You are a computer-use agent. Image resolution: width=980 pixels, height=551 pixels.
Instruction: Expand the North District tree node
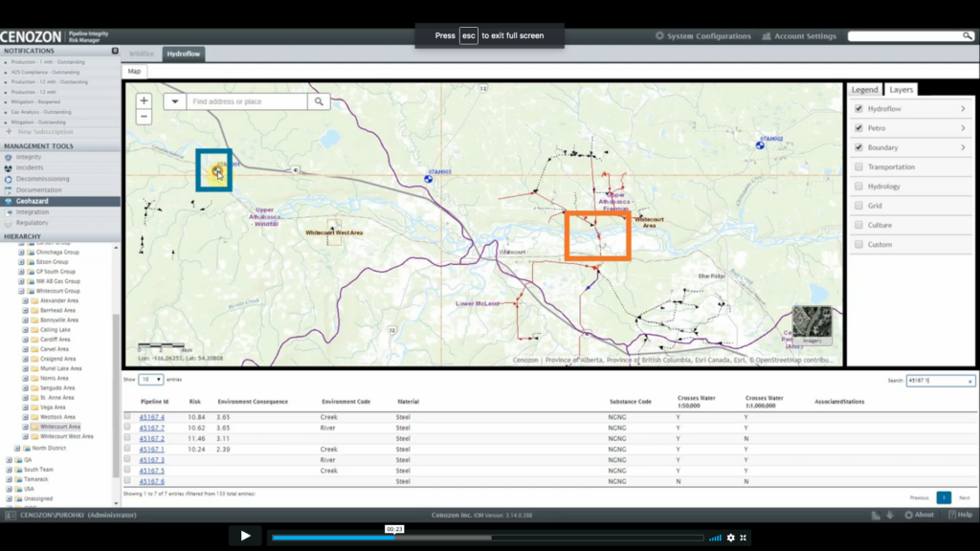click(x=17, y=448)
